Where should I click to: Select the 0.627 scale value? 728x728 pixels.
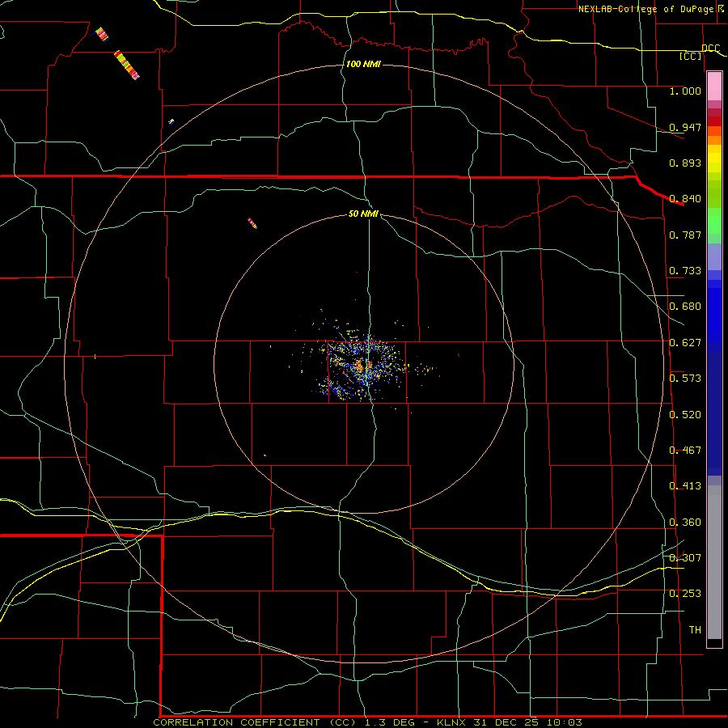[x=685, y=343]
